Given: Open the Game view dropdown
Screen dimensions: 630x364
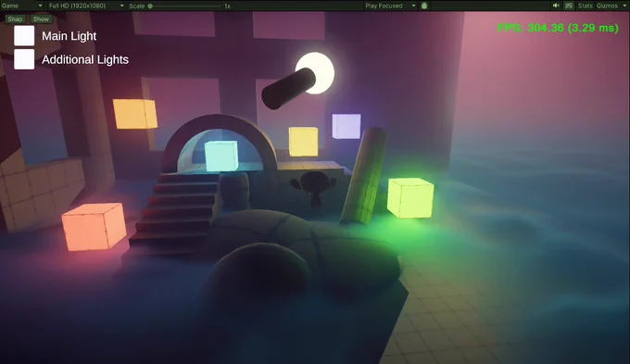Looking at the screenshot, I should pos(21,6).
